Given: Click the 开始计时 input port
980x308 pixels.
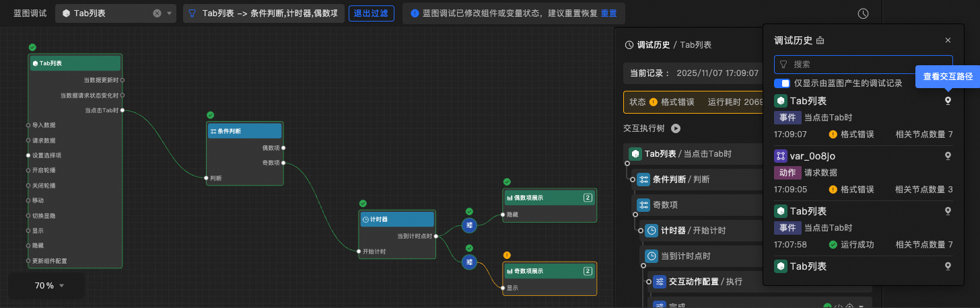Looking at the screenshot, I should tap(359, 252).
